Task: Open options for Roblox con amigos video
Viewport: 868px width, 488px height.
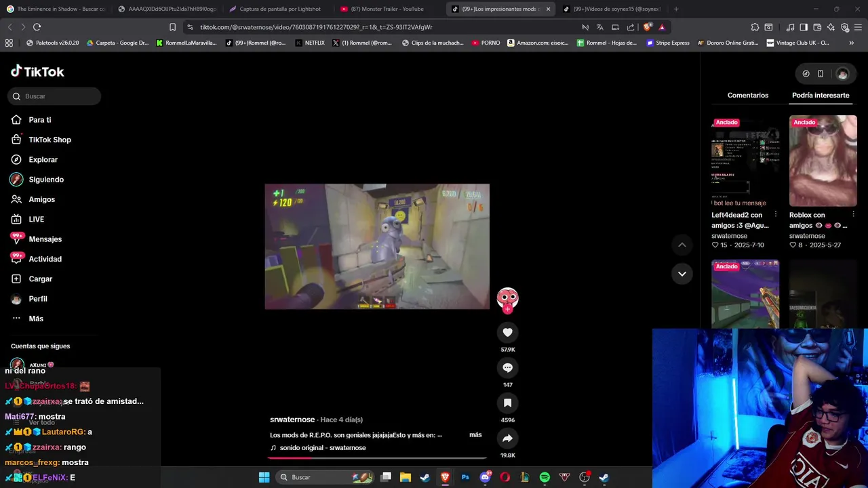Action: (x=853, y=215)
